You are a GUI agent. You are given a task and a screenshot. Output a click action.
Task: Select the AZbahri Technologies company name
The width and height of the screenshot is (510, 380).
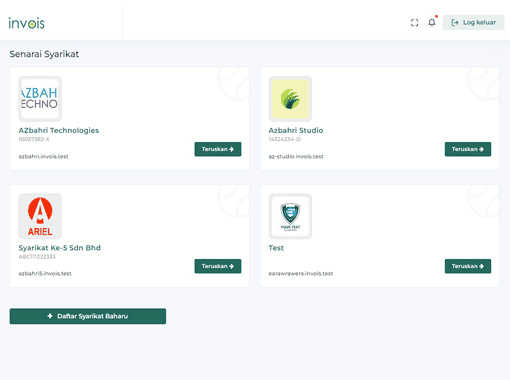click(59, 130)
